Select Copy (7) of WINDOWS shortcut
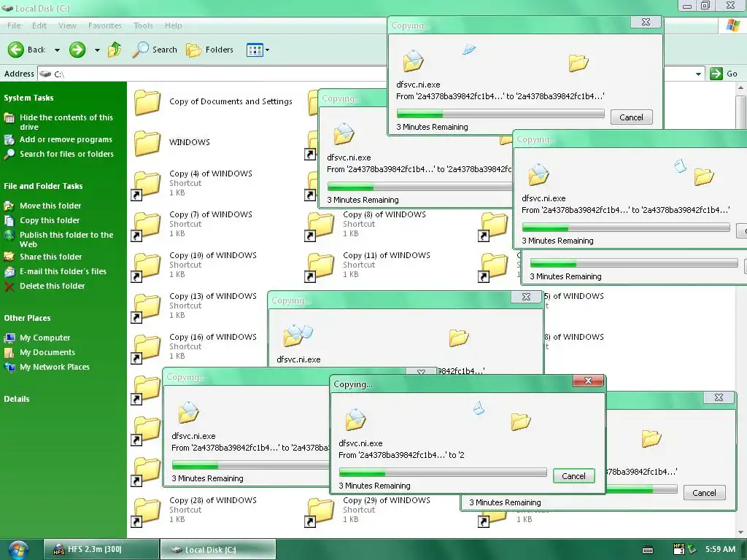Image resolution: width=747 pixels, height=560 pixels. pos(193,225)
